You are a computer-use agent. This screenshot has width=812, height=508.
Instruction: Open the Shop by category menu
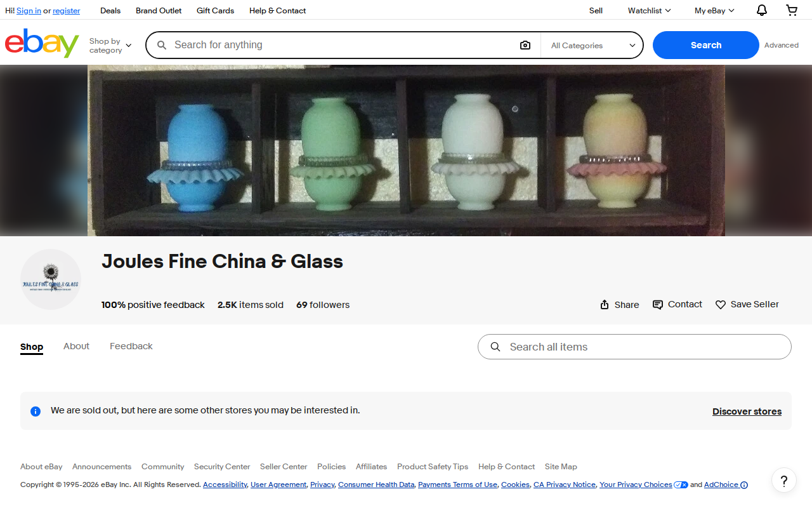[110, 46]
